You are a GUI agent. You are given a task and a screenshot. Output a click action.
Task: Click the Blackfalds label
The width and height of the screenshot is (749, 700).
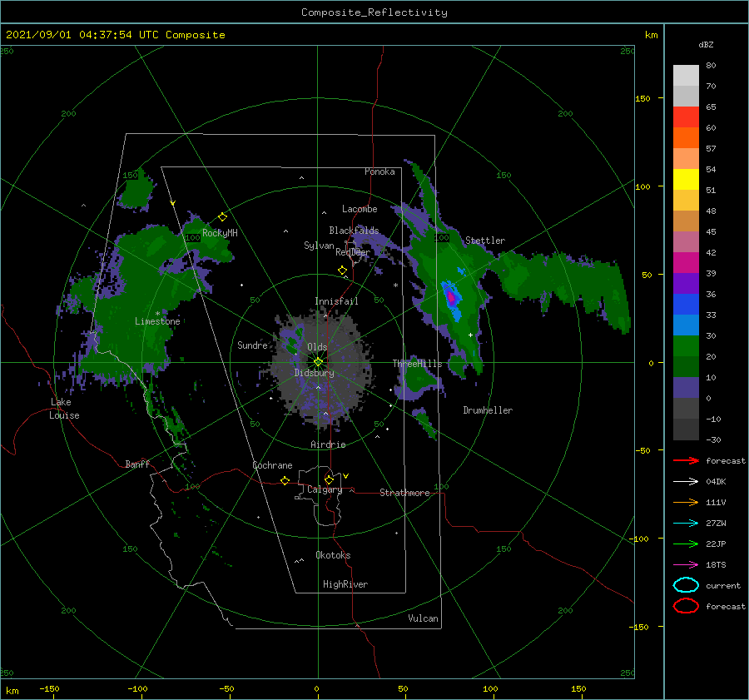click(x=354, y=231)
